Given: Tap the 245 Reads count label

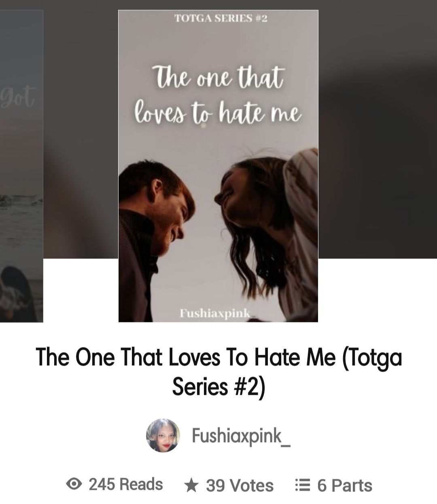Looking at the screenshot, I should [x=126, y=484].
